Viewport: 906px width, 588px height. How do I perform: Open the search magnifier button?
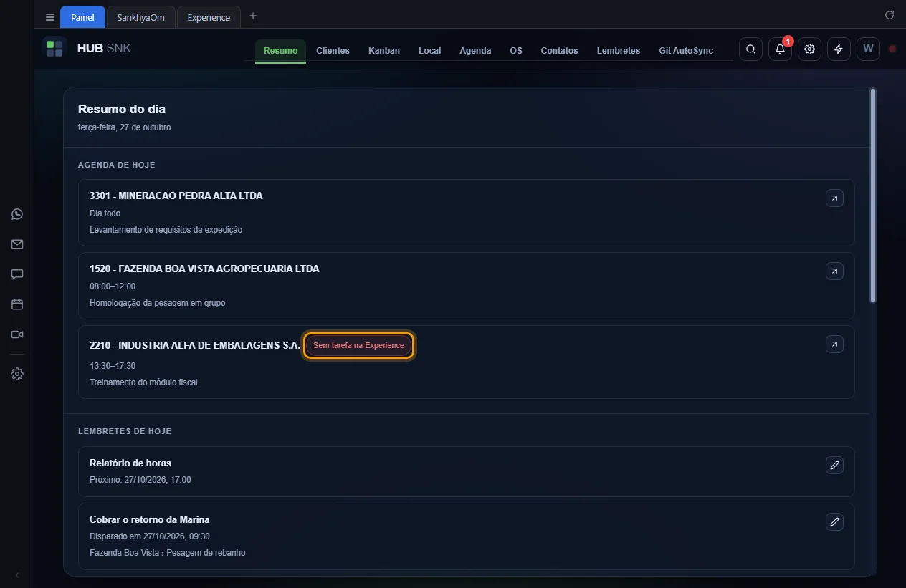click(750, 49)
